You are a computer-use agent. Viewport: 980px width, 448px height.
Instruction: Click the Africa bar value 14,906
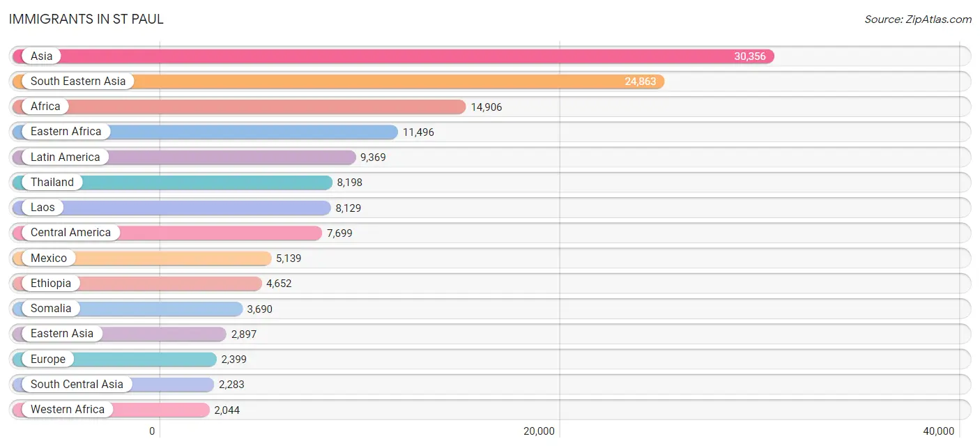487,107
